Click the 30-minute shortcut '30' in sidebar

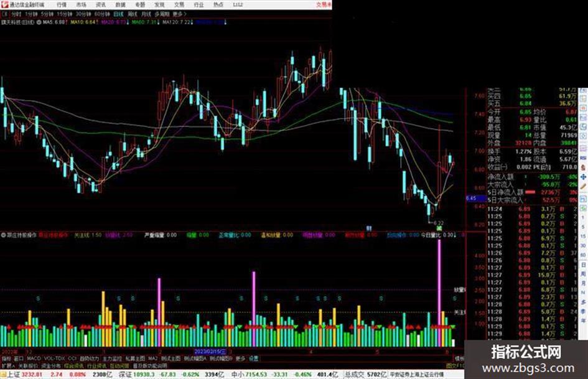pyautogui.click(x=583, y=245)
